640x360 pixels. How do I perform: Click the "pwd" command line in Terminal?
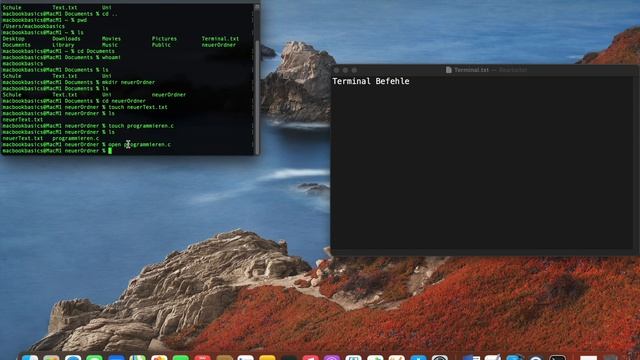(44, 20)
